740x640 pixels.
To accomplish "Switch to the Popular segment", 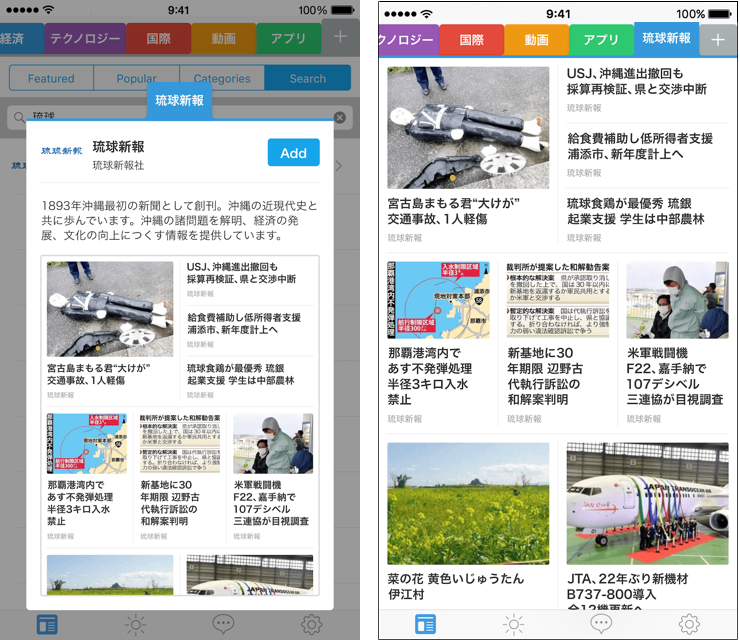I will pyautogui.click(x=136, y=78).
